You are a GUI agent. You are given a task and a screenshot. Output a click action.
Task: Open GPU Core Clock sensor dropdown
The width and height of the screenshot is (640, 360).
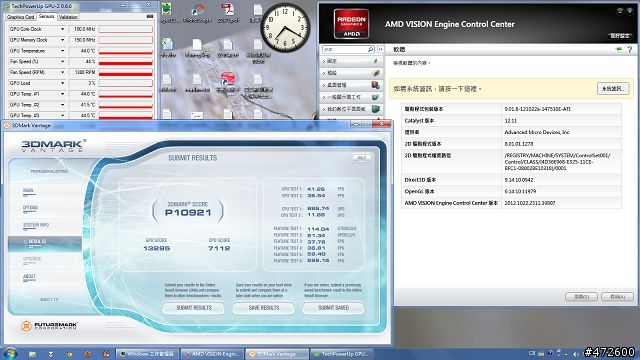[62, 29]
